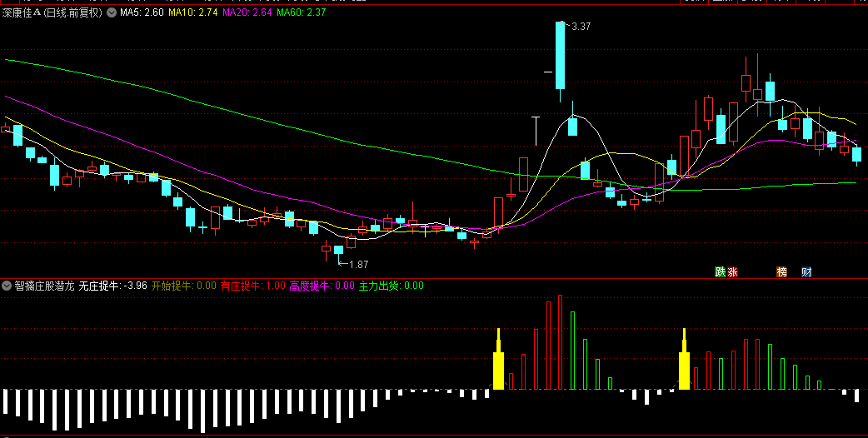Select the cyan candlestick above the 1.87 low label

(x=338, y=250)
